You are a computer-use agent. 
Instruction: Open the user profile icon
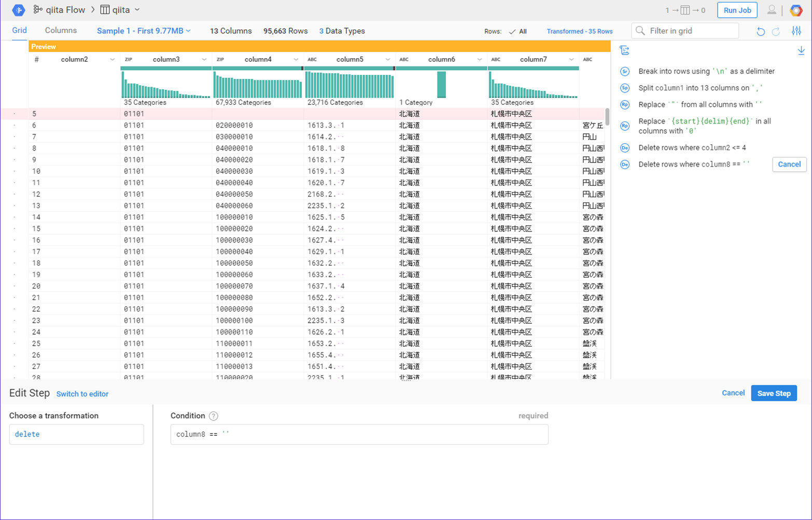[x=772, y=10]
